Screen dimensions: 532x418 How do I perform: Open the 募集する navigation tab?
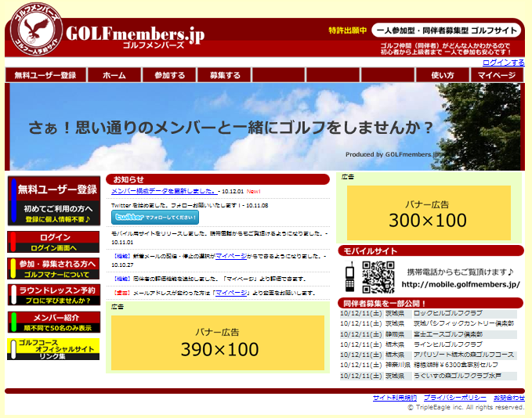tap(225, 75)
